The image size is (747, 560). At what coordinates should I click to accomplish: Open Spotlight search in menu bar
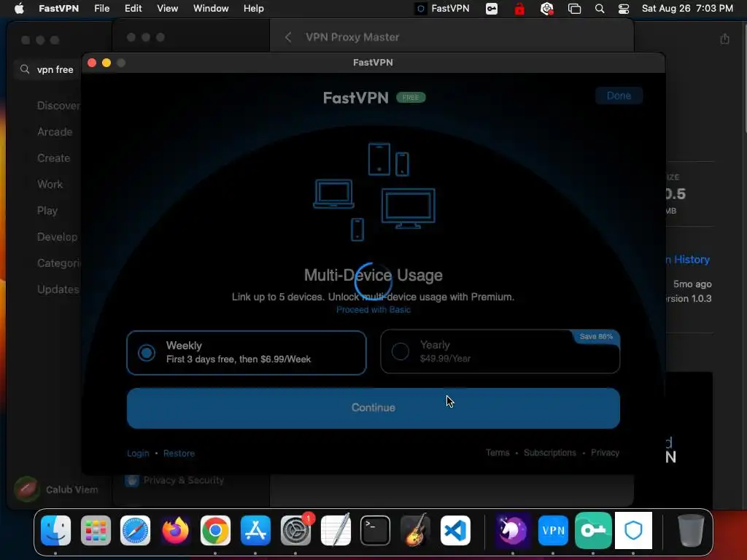(600, 9)
